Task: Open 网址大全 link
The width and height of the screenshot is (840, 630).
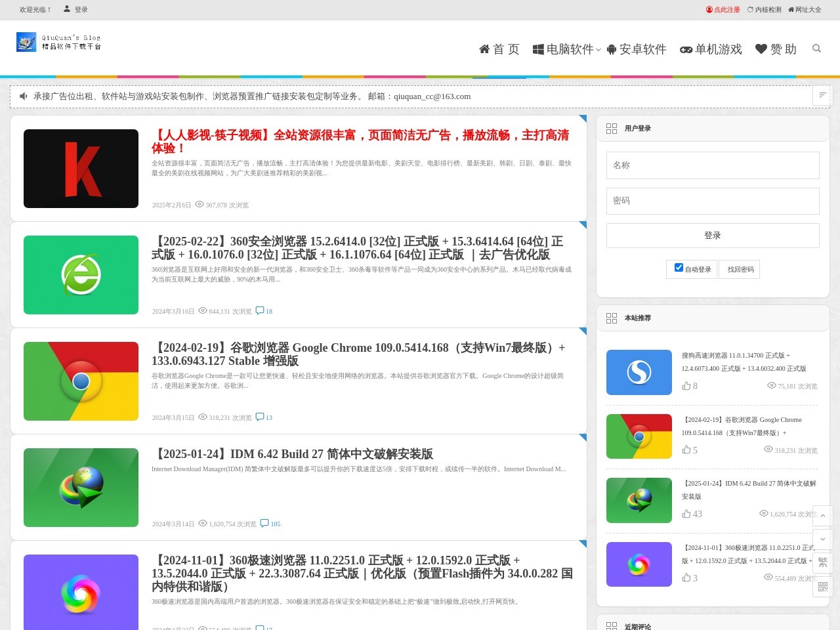Action: tap(805, 10)
